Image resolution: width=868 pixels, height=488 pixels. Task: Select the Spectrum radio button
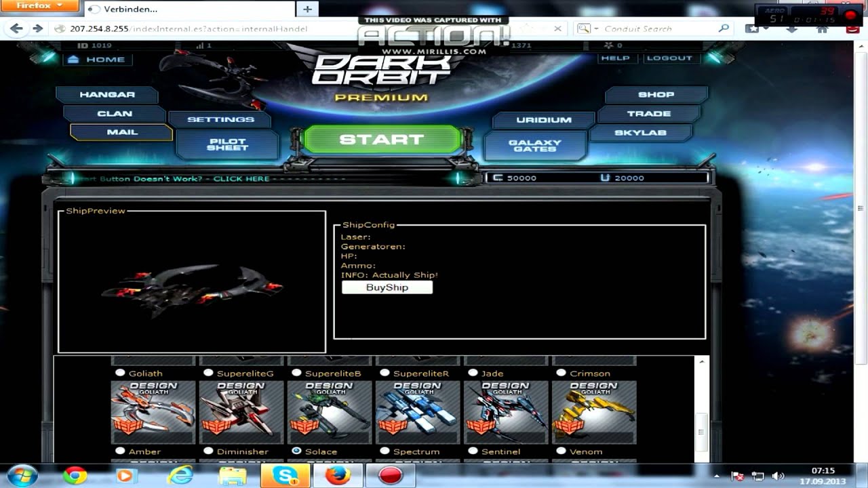coord(384,451)
